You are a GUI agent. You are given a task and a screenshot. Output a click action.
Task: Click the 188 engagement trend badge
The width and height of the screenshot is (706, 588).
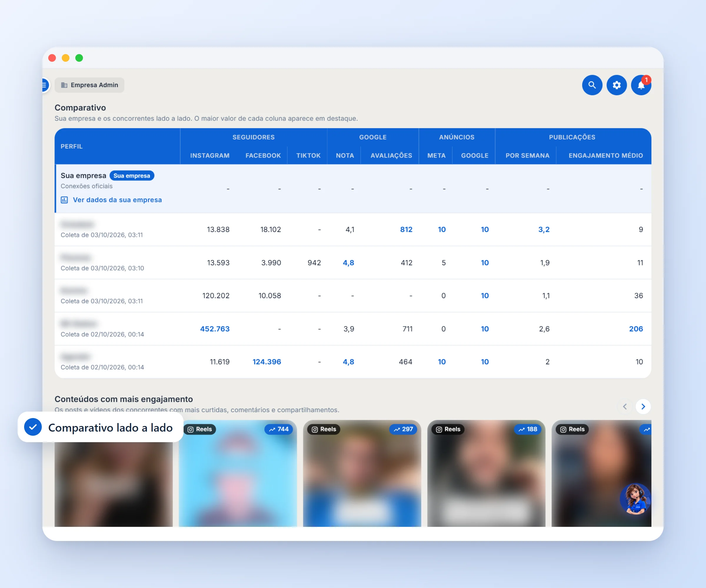pyautogui.click(x=527, y=429)
